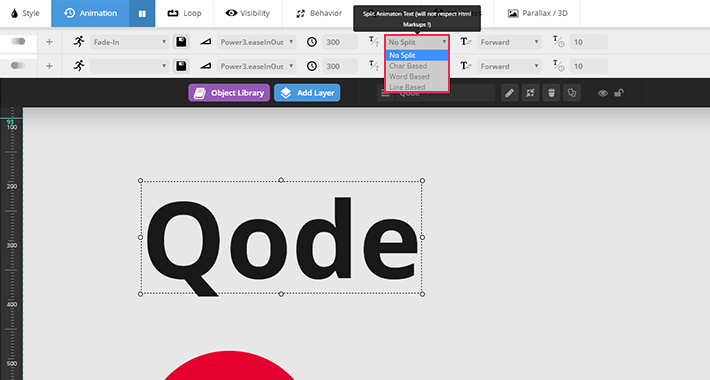The image size is (710, 380).
Task: Toggle the second animation row switch
Action: tap(18, 66)
